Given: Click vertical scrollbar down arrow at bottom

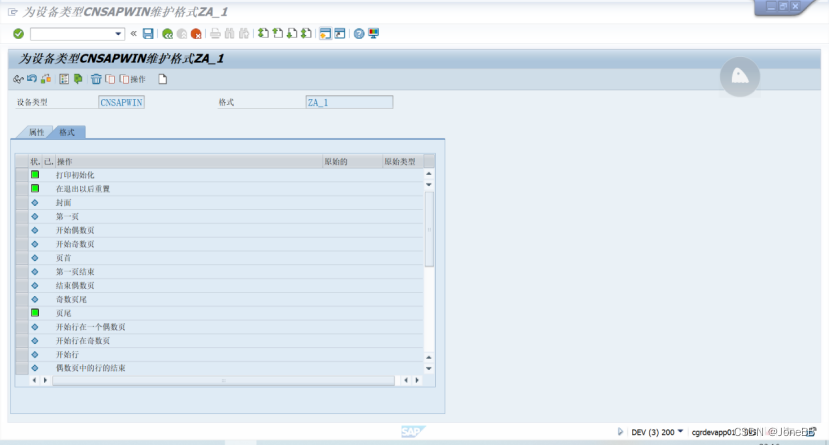Looking at the screenshot, I should (x=429, y=369).
